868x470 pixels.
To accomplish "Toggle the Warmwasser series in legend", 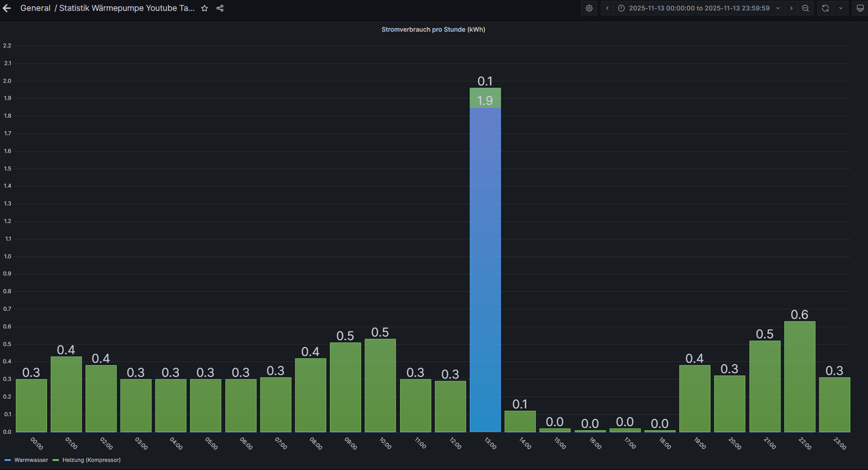I will point(31,460).
